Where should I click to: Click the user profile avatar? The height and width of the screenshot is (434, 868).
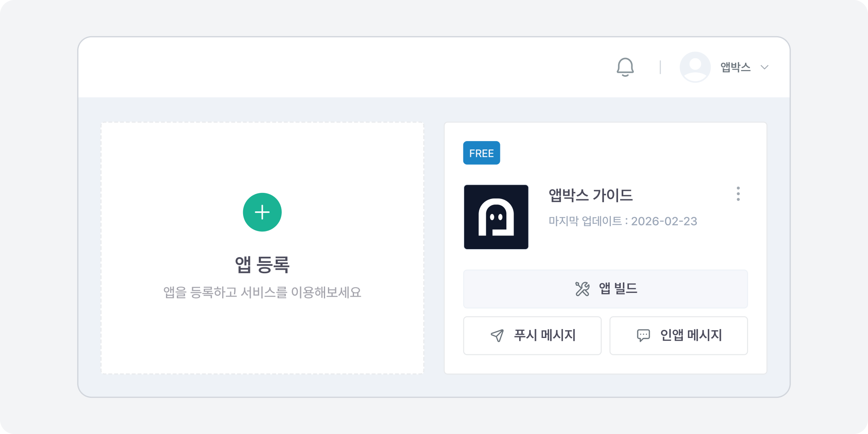695,67
